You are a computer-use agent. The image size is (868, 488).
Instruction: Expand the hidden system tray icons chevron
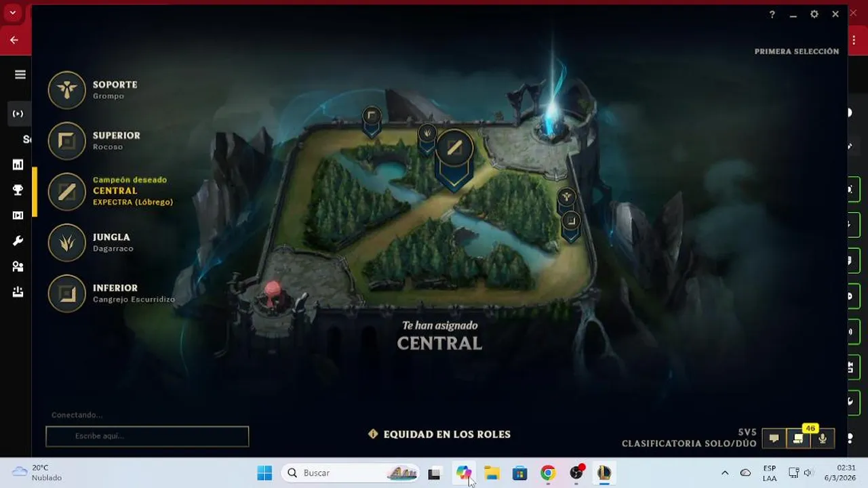pos(725,473)
